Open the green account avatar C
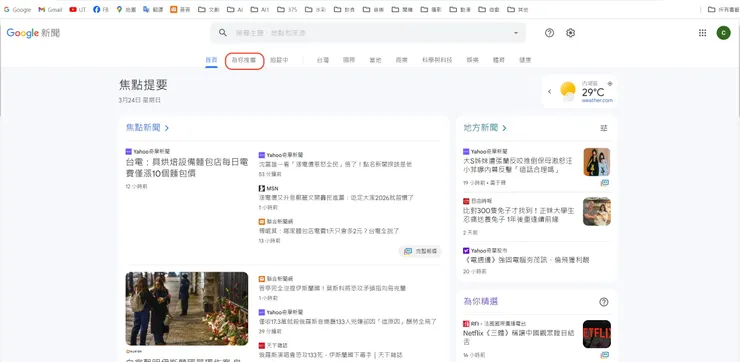 click(723, 33)
